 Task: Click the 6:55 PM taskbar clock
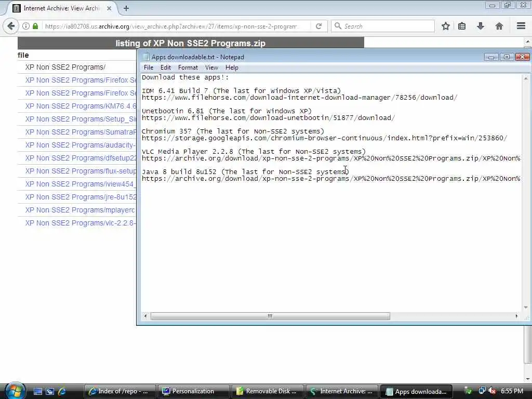512,391
